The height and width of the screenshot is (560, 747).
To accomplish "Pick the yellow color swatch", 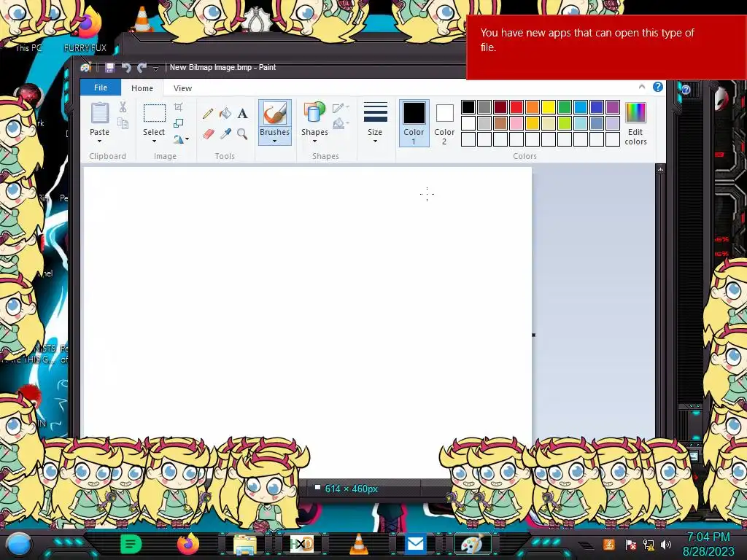I will (x=549, y=107).
